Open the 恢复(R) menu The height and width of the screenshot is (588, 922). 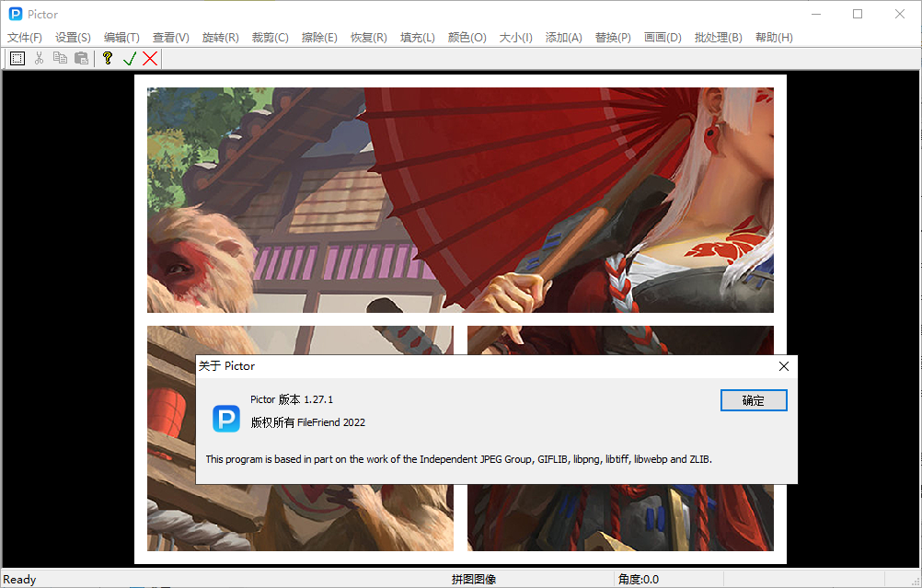point(369,38)
